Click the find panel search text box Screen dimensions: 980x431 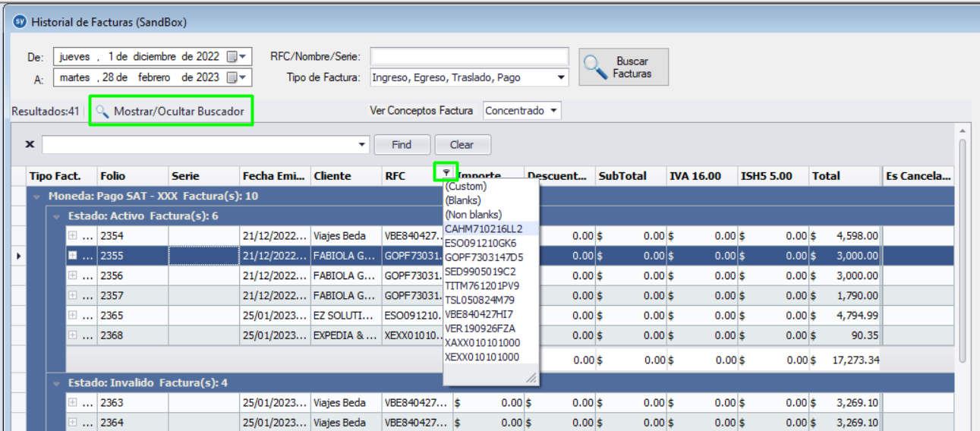tap(199, 145)
